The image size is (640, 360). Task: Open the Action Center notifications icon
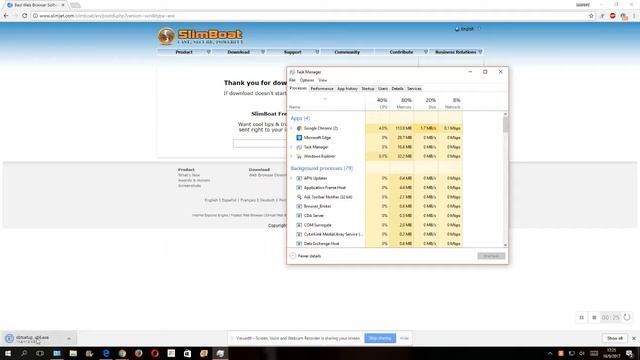click(x=630, y=353)
